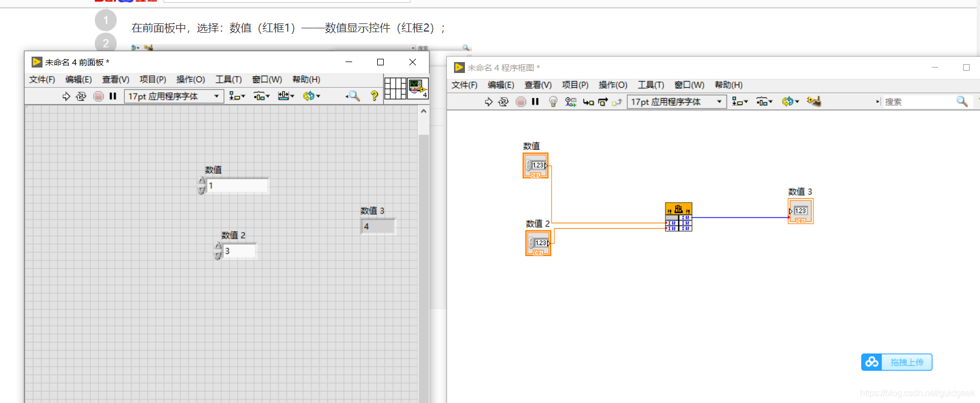Viewport: 980px width, 403px height.
Task: Click Step Out button in block diagram
Action: pyautogui.click(x=617, y=102)
